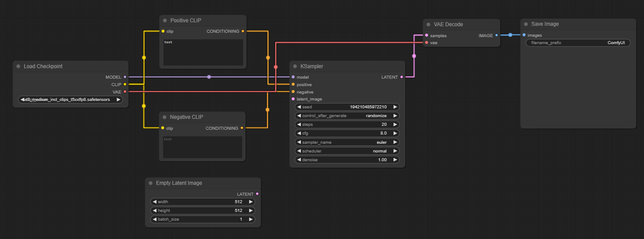The image size is (644, 239).
Task: Click the Save Image images input socket
Action: [524, 35]
